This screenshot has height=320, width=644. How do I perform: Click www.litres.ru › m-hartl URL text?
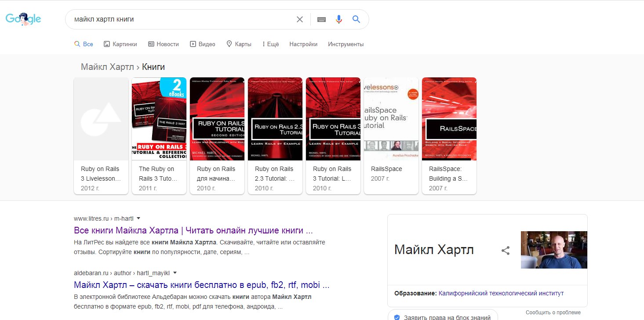pos(103,218)
